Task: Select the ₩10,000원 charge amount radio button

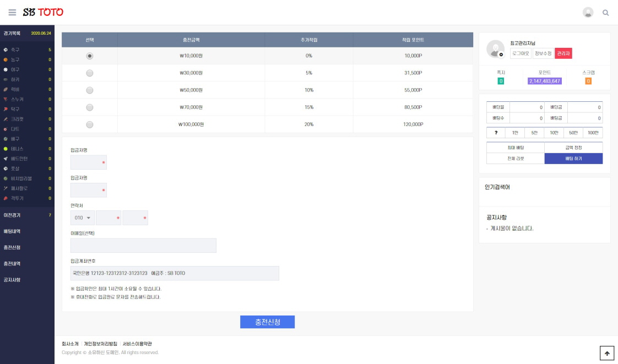Action: tap(90, 56)
